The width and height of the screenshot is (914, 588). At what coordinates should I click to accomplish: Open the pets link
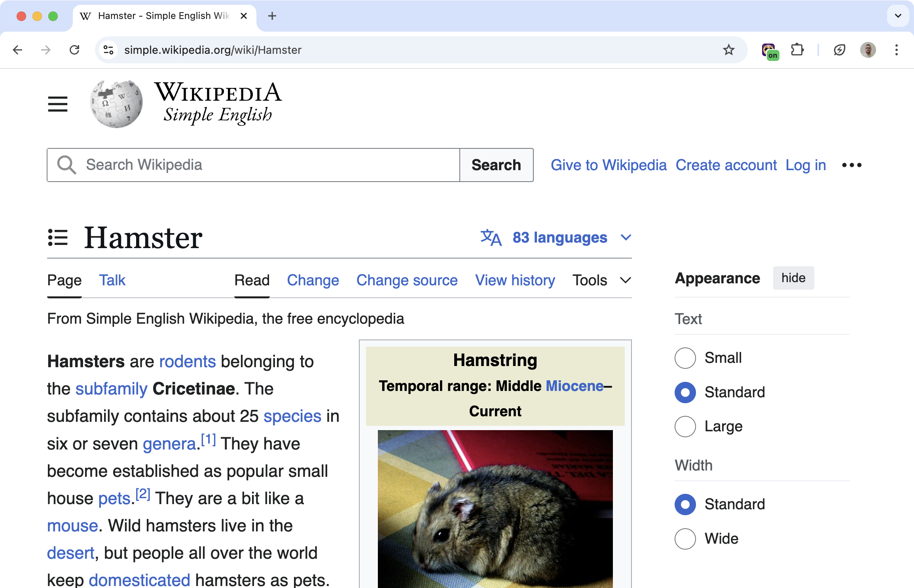coord(114,498)
